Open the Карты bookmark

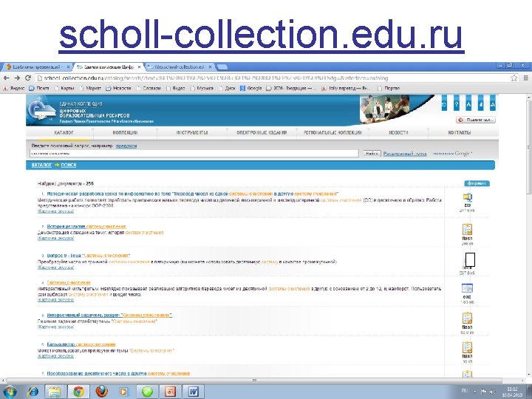coord(64,88)
